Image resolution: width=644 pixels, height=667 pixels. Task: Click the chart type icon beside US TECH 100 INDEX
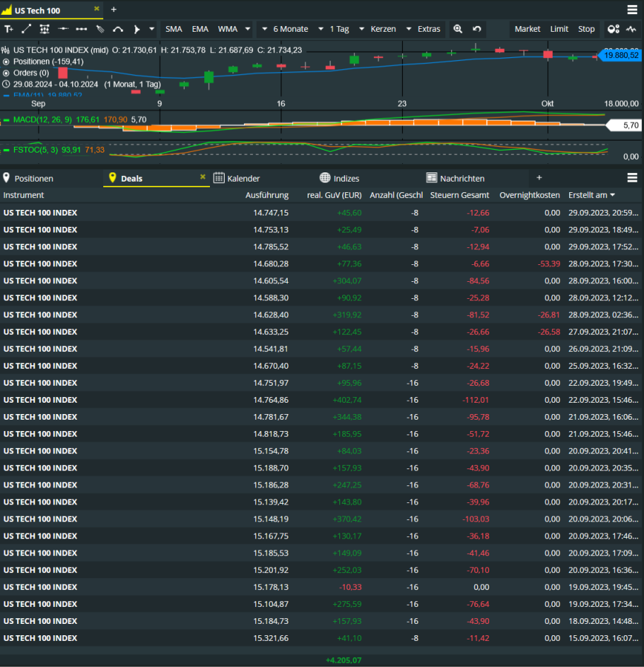pyautogui.click(x=6, y=50)
